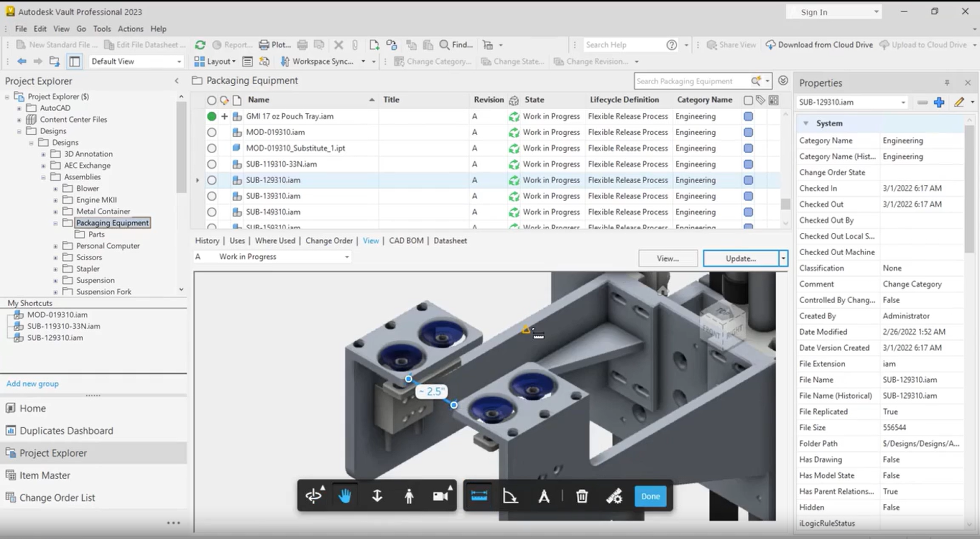Toggle green status circle of GMI Pouch Tray

(x=212, y=116)
